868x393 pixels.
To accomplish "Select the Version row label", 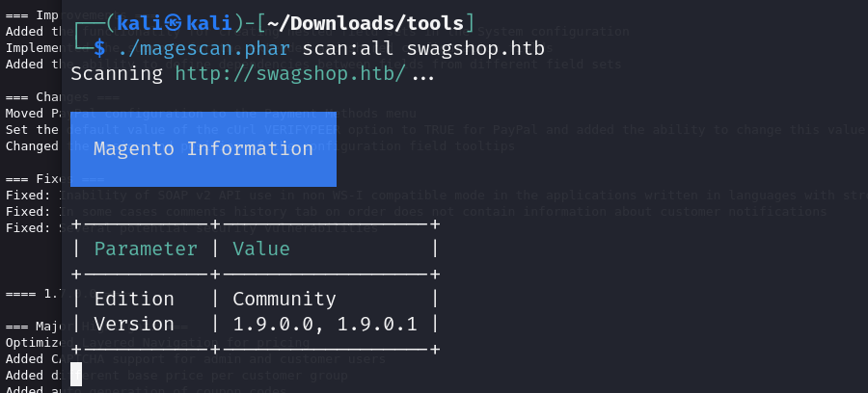I will coord(133,324).
